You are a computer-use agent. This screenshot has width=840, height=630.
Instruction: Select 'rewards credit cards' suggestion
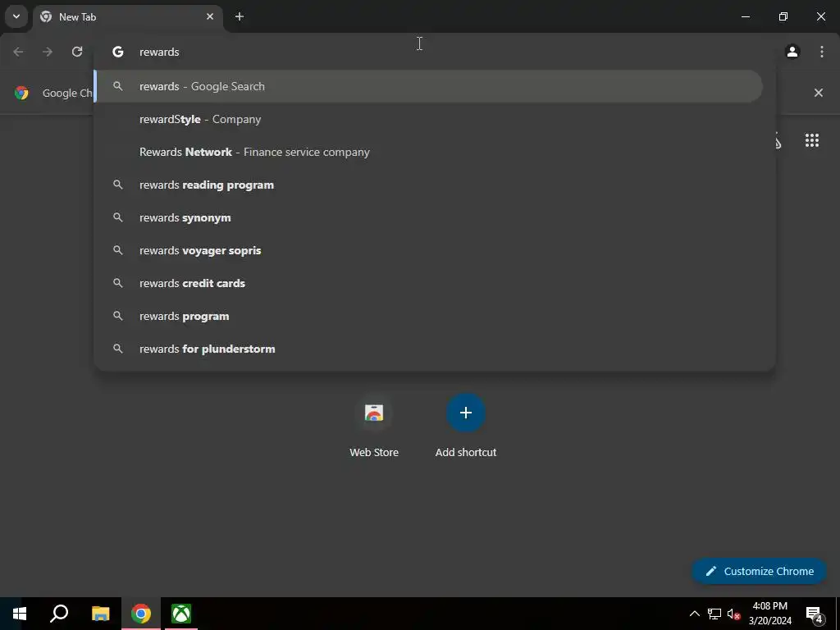[x=428, y=283]
